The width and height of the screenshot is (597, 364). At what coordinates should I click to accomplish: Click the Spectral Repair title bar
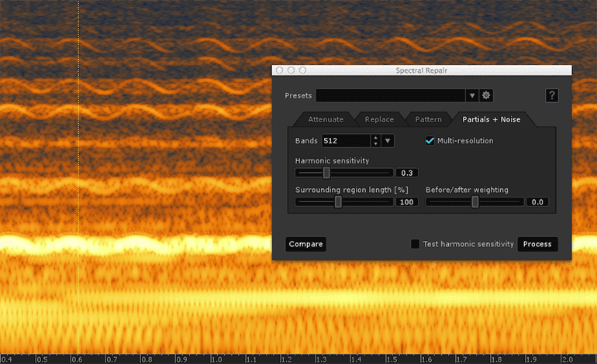422,70
